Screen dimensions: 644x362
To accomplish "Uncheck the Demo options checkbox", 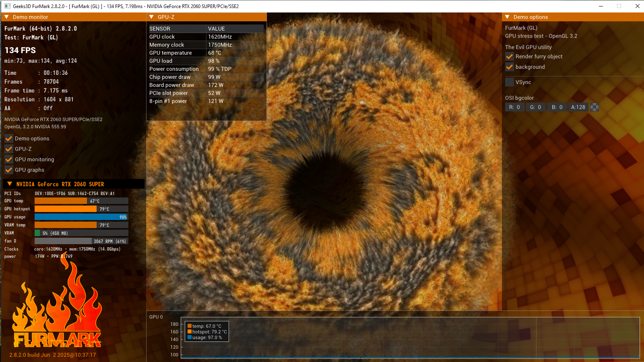I will tap(9, 138).
